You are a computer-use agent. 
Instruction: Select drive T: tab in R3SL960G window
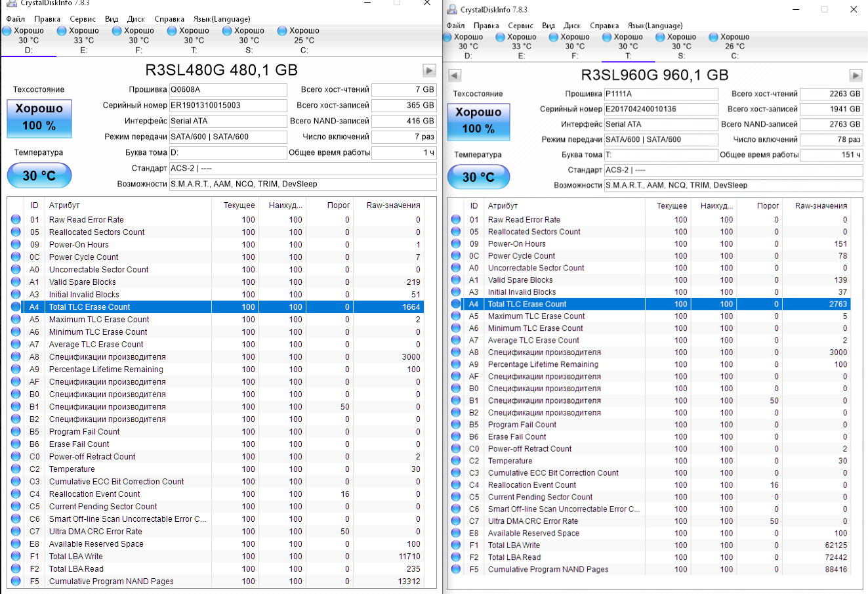(629, 46)
